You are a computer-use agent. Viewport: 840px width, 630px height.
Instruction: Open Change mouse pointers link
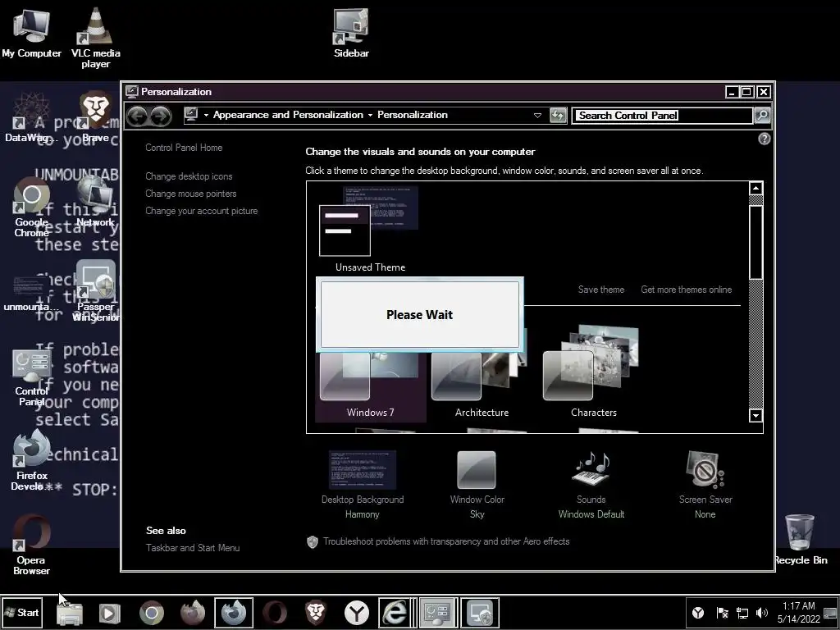click(x=190, y=194)
